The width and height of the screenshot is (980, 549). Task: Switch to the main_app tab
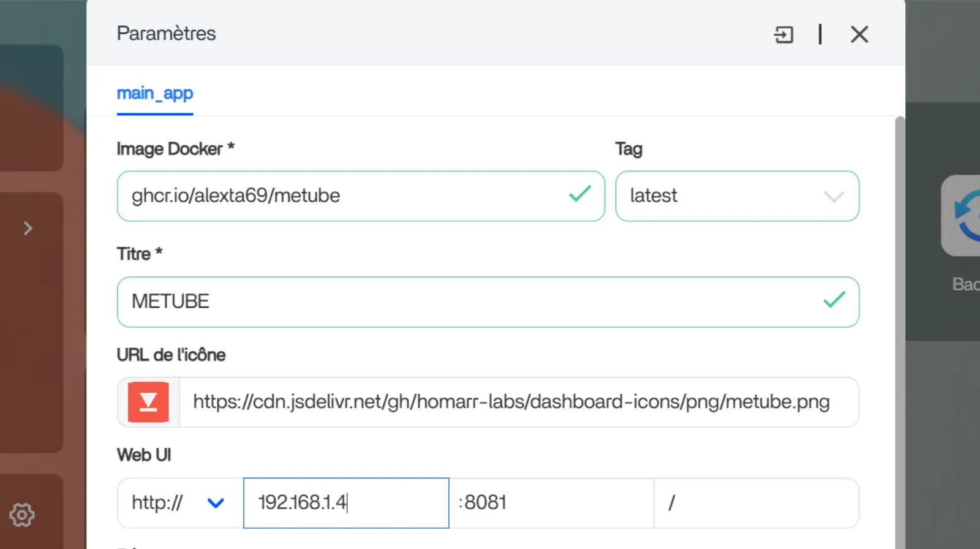155,93
